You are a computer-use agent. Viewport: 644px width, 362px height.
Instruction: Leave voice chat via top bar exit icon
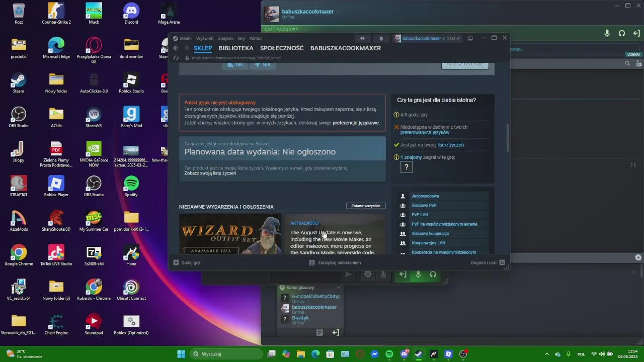tap(636, 33)
